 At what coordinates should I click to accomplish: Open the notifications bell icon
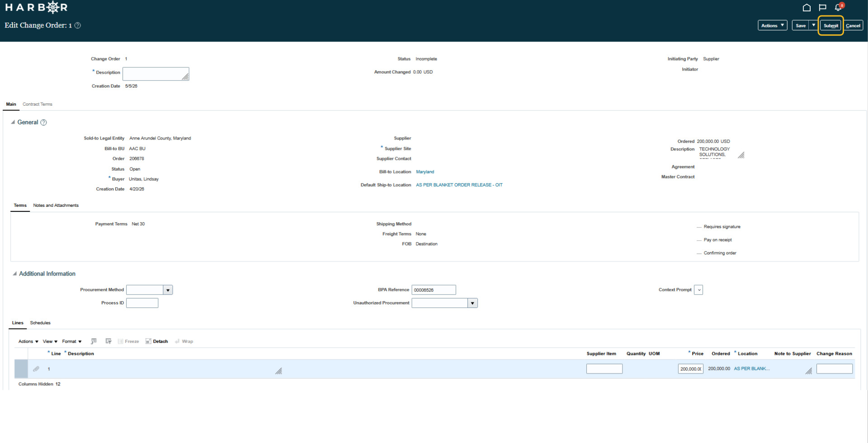point(838,7)
